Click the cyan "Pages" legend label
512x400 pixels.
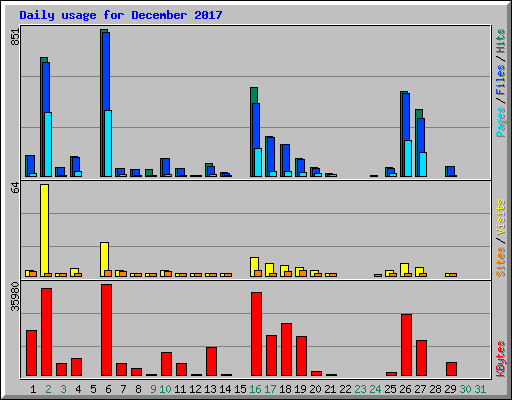click(x=501, y=122)
